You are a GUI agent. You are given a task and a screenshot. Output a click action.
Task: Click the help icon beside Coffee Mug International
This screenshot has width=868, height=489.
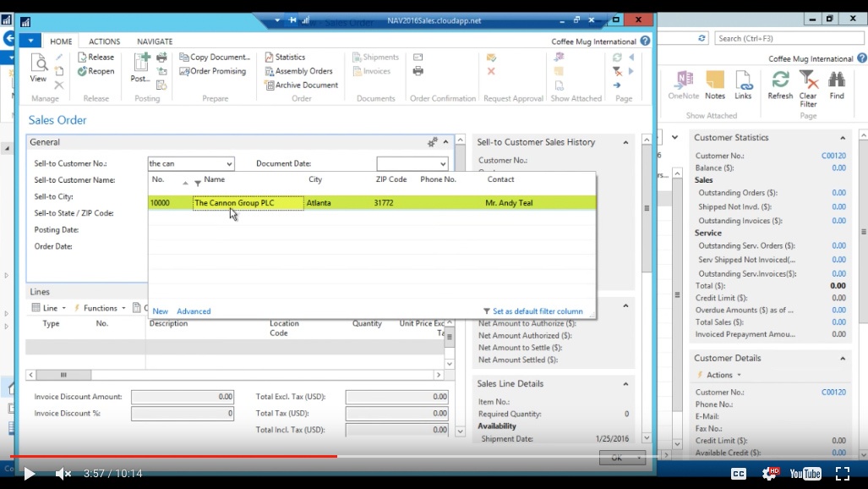tap(646, 41)
